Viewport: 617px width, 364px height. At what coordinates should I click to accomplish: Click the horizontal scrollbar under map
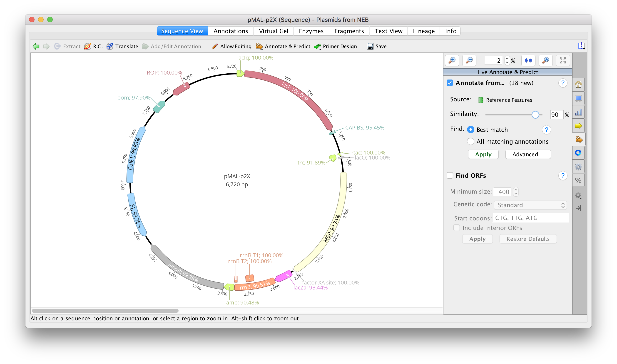click(x=105, y=311)
